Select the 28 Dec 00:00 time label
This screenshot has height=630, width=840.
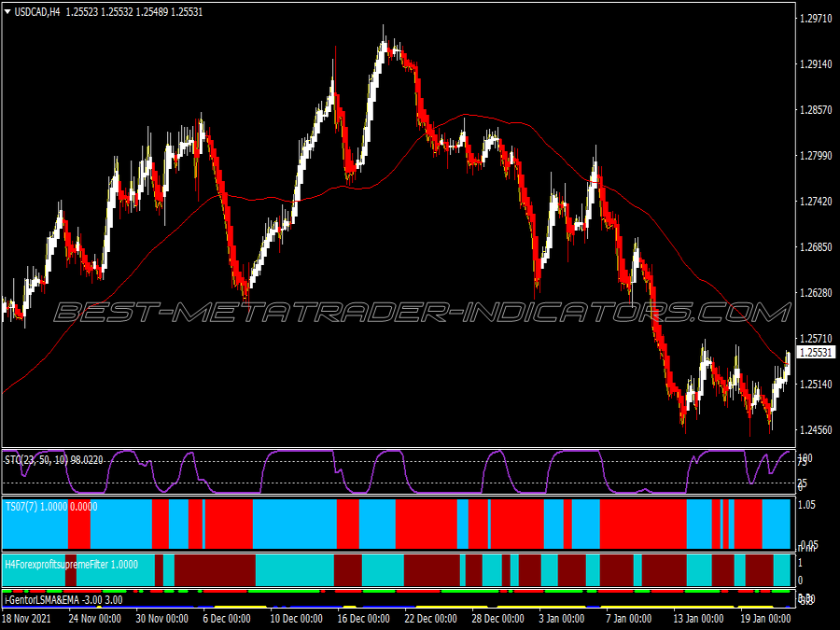[x=497, y=619]
